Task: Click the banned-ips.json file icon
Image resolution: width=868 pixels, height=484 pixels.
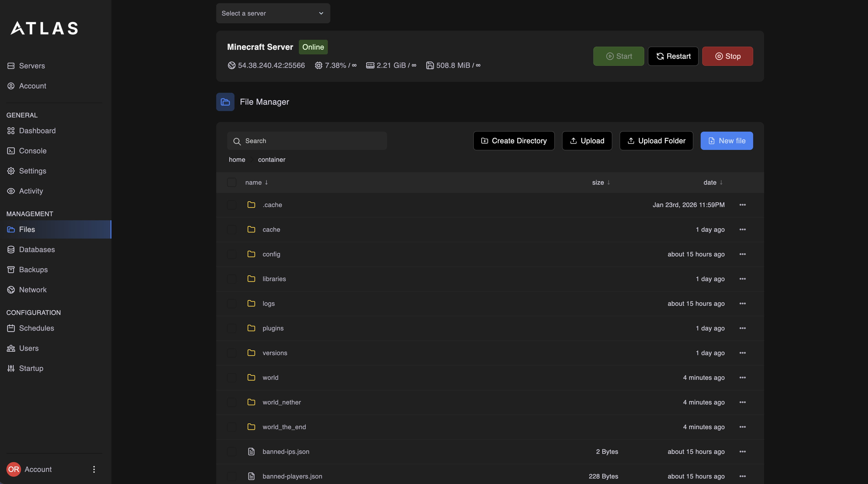Action: [251, 452]
